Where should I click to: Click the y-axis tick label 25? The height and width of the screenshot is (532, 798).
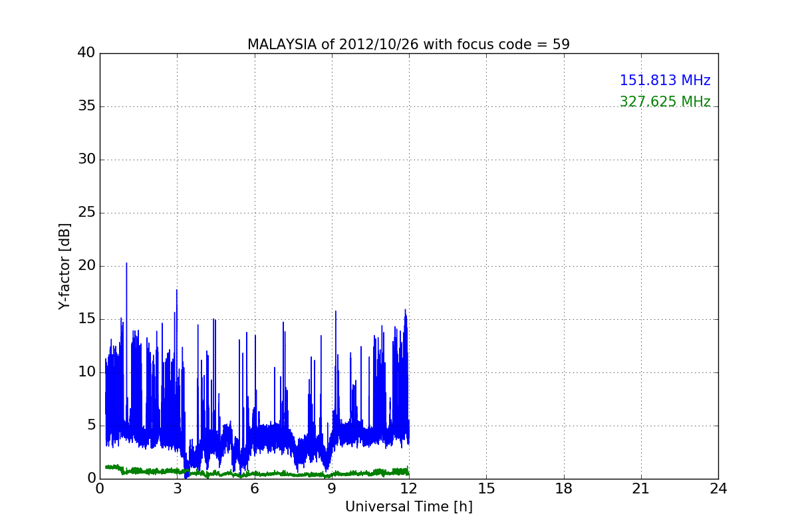pos(86,213)
